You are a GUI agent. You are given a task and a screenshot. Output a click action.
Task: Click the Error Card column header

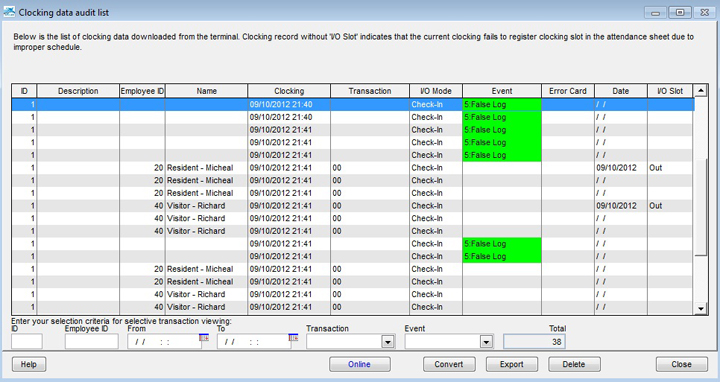(568, 91)
